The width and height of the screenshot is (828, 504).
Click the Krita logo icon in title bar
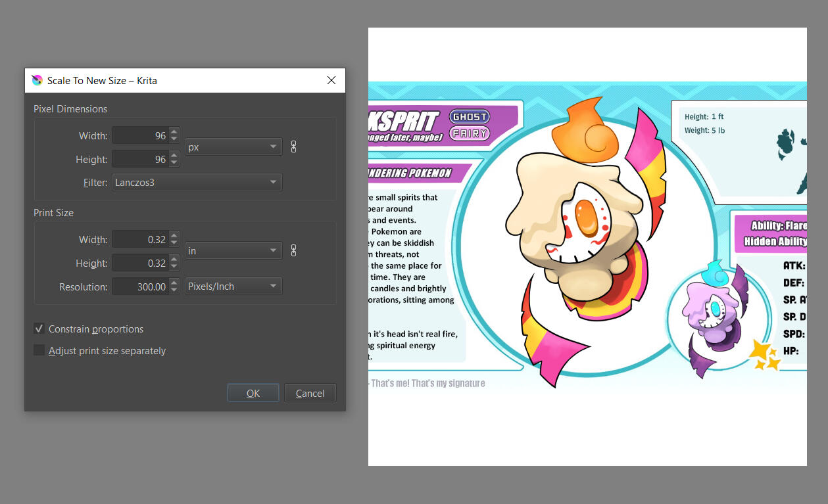[37, 80]
